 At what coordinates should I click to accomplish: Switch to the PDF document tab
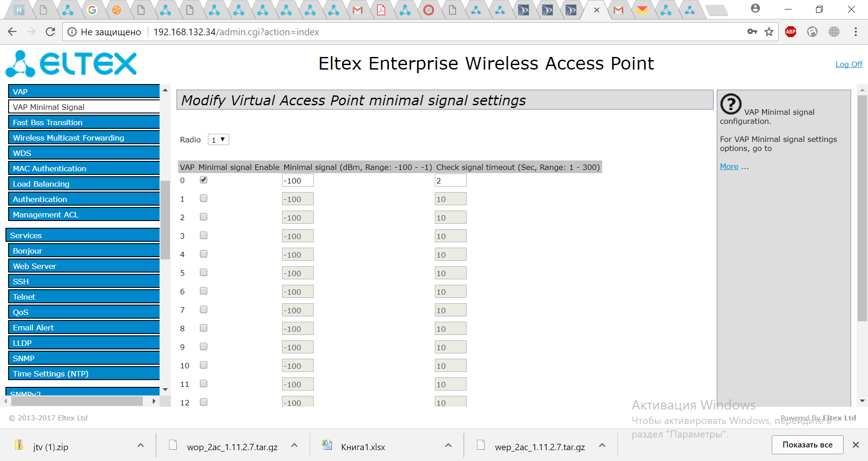[381, 10]
